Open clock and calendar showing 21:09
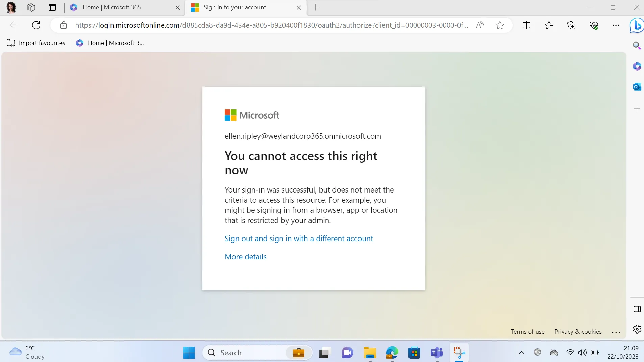 click(x=623, y=352)
